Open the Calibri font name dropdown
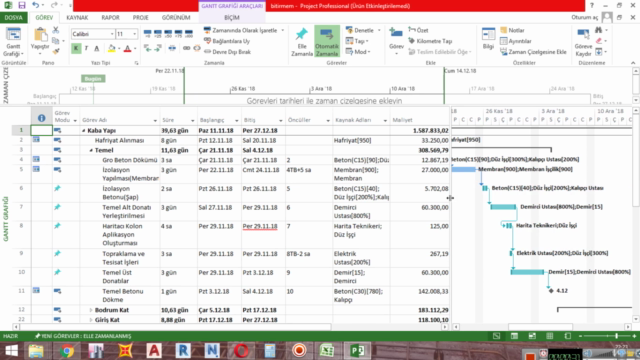640x360 pixels. coord(112,34)
